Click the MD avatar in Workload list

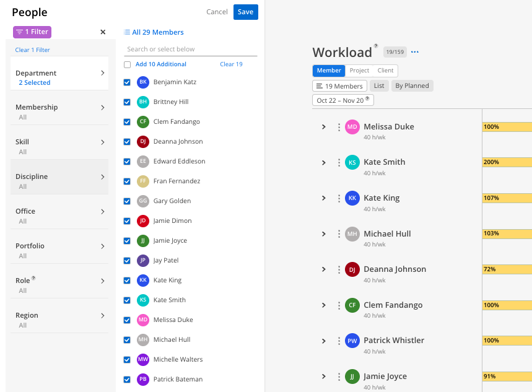352,127
